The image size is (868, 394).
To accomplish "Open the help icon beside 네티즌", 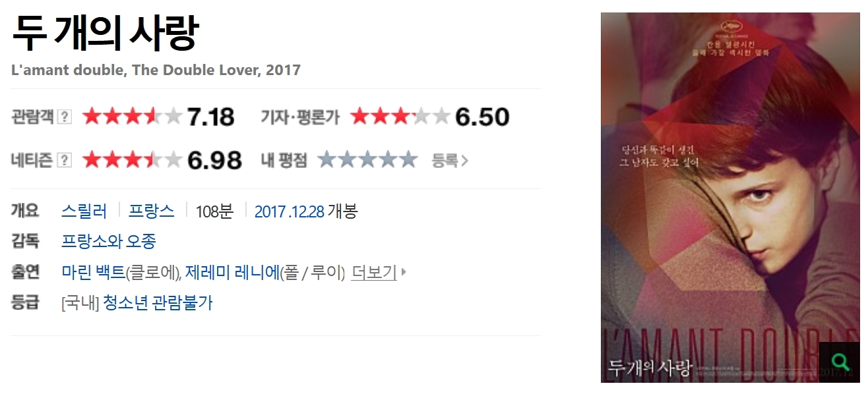I will (x=65, y=160).
